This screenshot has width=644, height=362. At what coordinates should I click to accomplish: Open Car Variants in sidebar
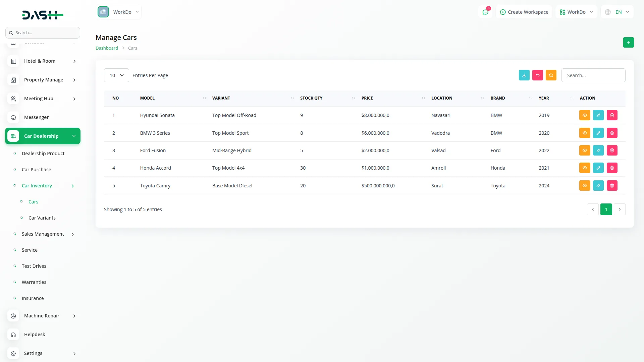pyautogui.click(x=42, y=218)
